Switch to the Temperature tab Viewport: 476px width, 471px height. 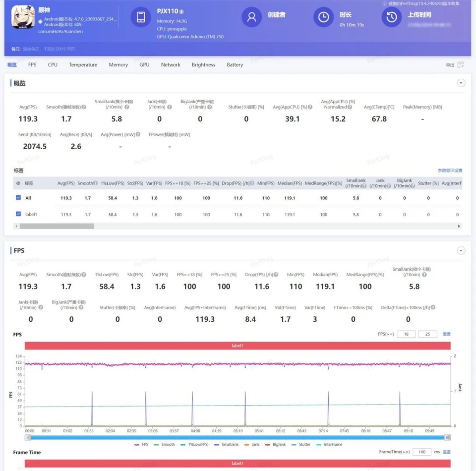[x=83, y=65]
